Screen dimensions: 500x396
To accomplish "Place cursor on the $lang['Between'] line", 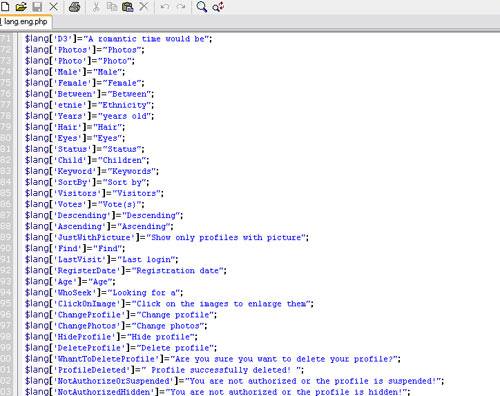I will pyautogui.click(x=89, y=94).
